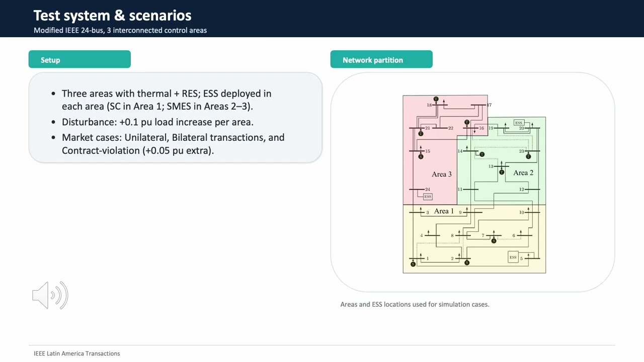Select the Setup section label
This screenshot has height=362, width=644.
pyautogui.click(x=79, y=59)
